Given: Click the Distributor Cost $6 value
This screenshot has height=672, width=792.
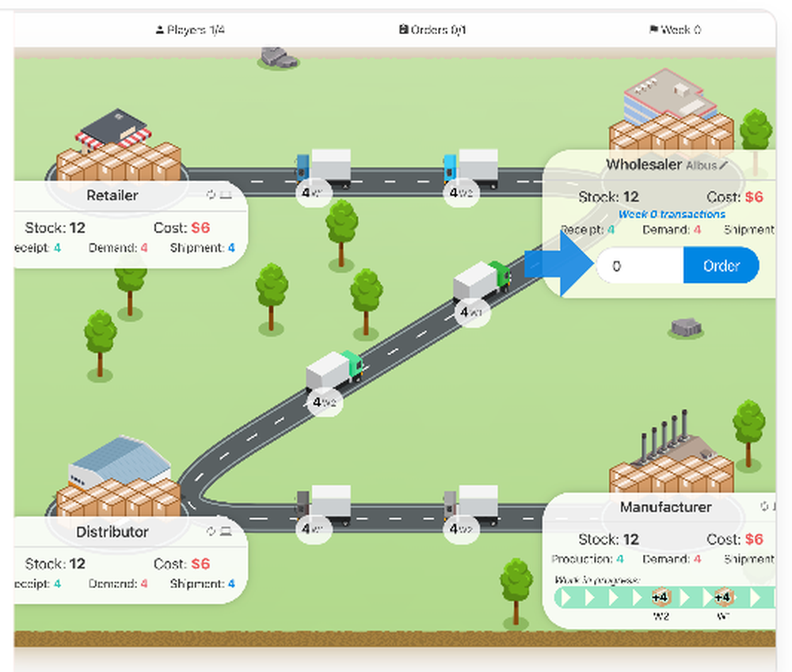Looking at the screenshot, I should pyautogui.click(x=182, y=564).
